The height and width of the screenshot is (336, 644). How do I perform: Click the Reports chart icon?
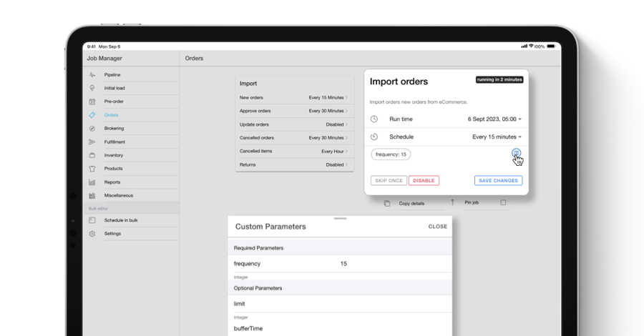click(92, 182)
